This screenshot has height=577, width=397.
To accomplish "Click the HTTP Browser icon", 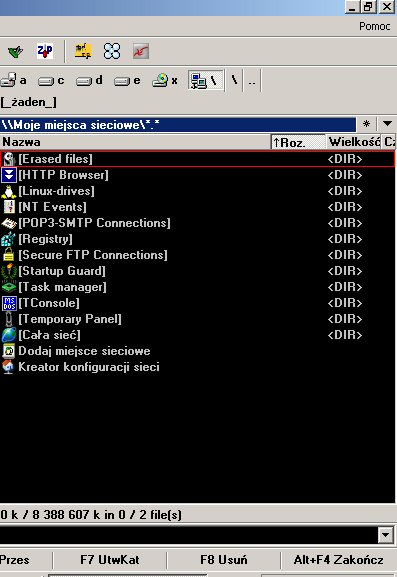I will click(9, 175).
